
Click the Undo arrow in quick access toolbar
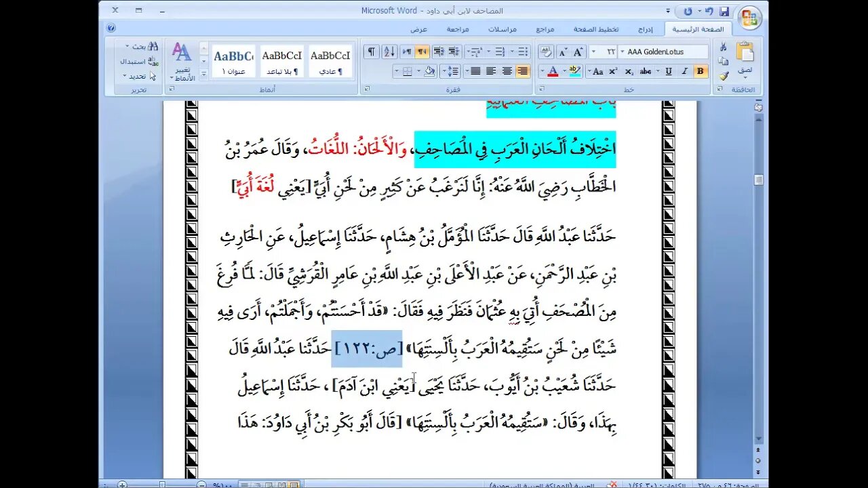[709, 12]
